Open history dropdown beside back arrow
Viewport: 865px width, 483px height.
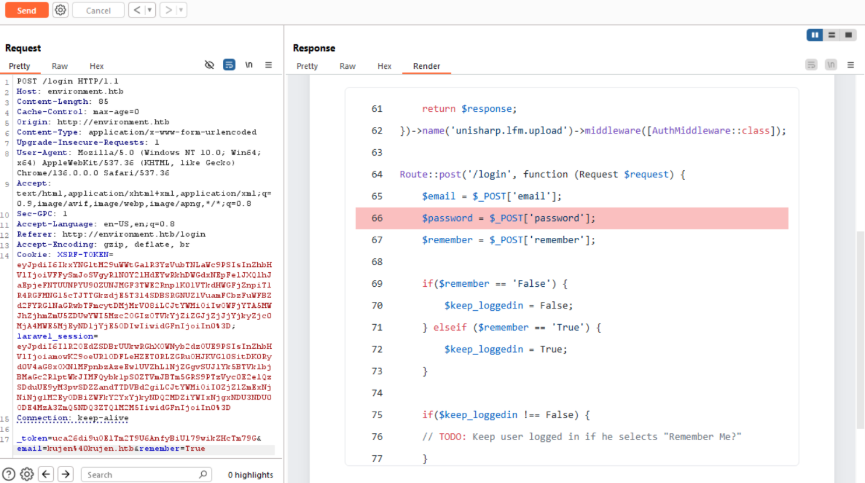[149, 10]
